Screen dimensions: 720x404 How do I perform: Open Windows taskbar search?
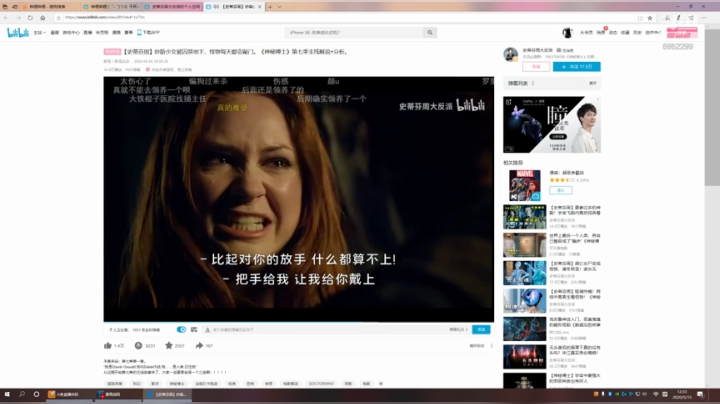click(x=22, y=394)
